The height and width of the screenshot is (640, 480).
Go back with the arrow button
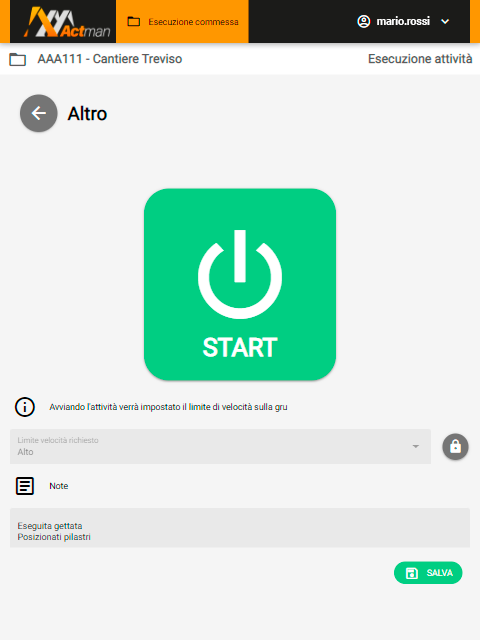coord(39,113)
